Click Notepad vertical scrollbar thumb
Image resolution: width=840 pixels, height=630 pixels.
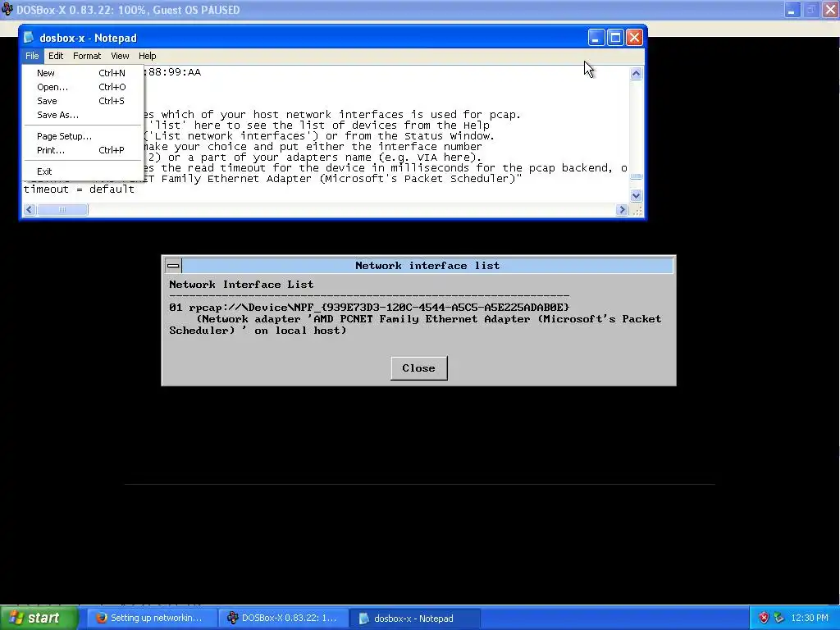[x=636, y=177]
